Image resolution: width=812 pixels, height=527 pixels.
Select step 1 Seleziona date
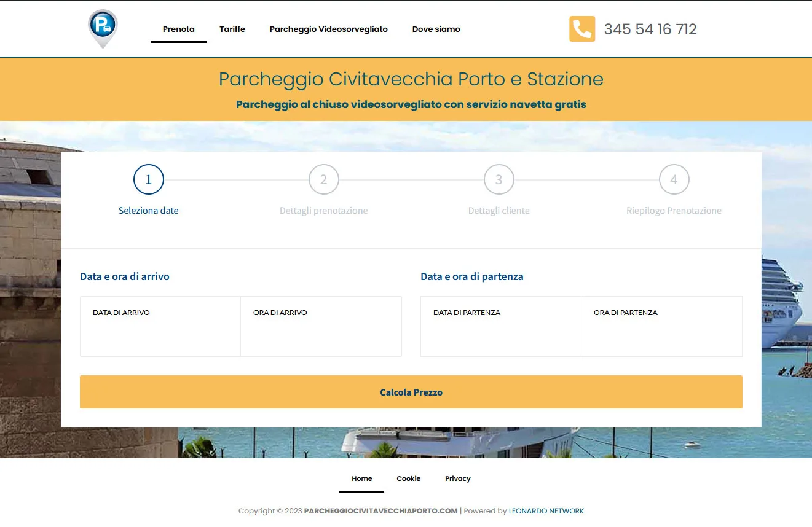(x=149, y=191)
